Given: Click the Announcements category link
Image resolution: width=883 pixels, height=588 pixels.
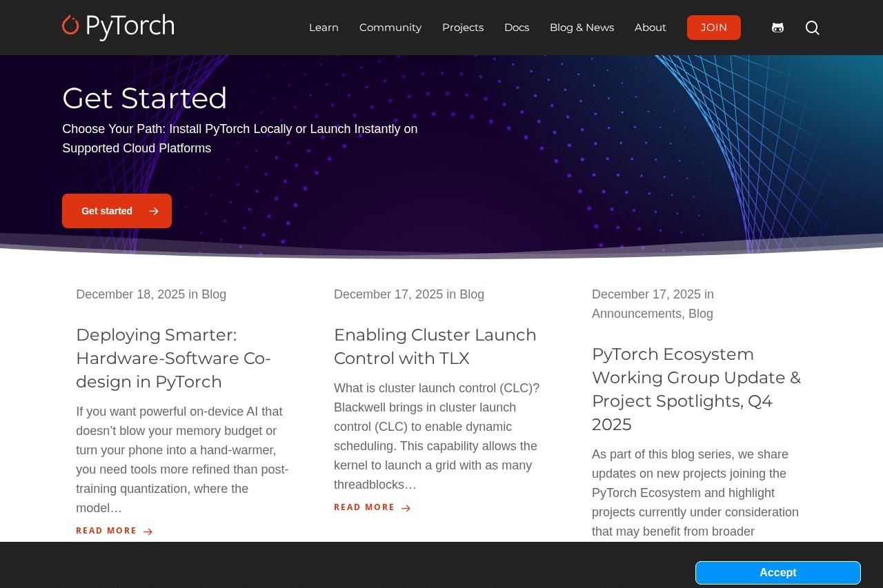Looking at the screenshot, I should click(636, 314).
